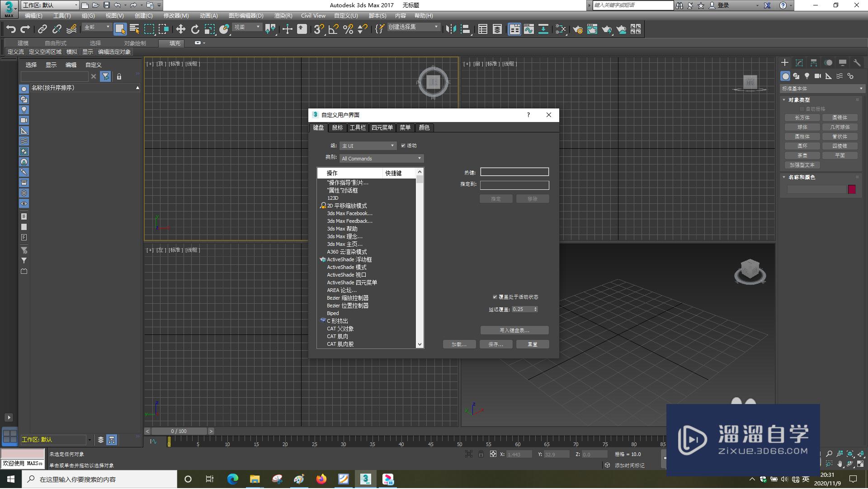Select the Lights category icon
The width and height of the screenshot is (868, 489).
click(807, 76)
